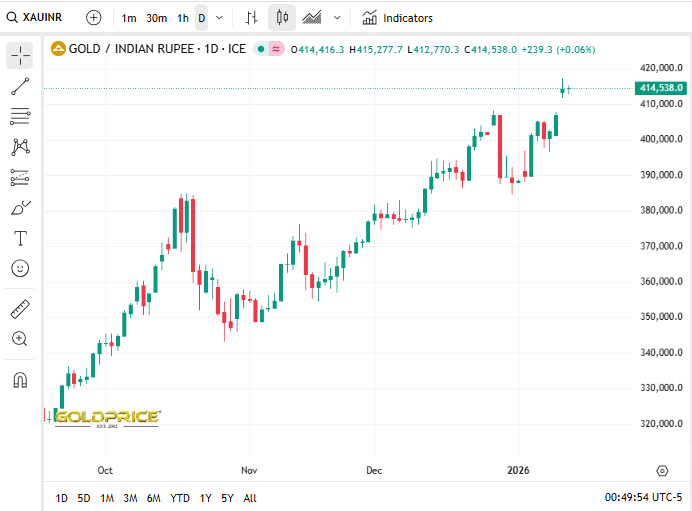The height and width of the screenshot is (511, 692).
Task: Click GOLD / INDIAN RUPEE title
Action: (x=157, y=49)
